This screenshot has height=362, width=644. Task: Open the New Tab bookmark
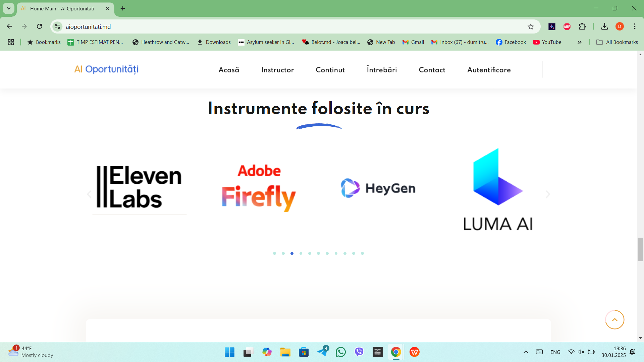pyautogui.click(x=381, y=42)
